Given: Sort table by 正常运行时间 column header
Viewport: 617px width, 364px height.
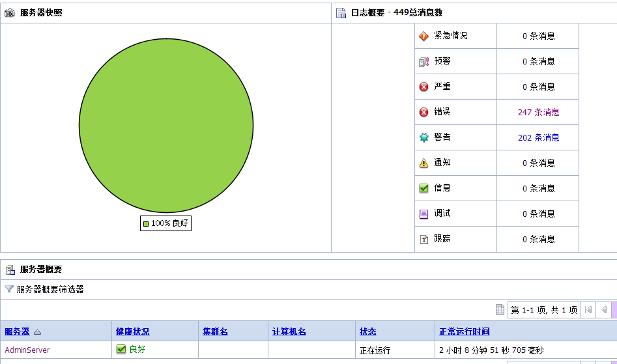Looking at the screenshot, I should 465,331.
